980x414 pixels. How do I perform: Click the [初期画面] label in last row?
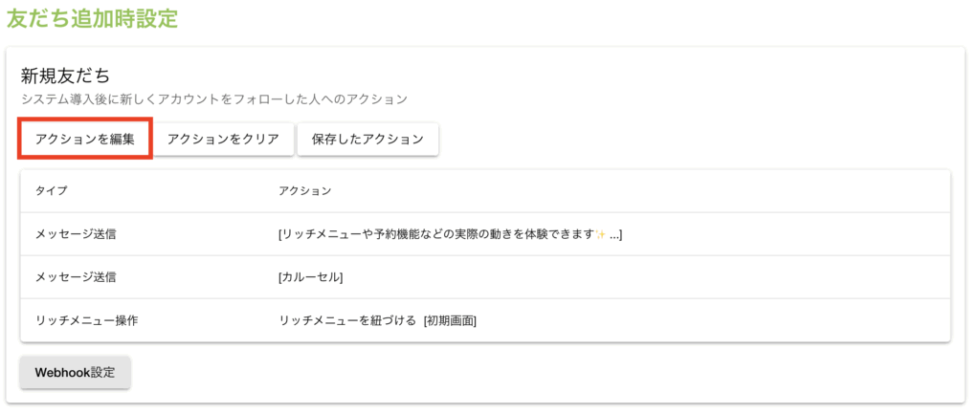[x=450, y=320]
